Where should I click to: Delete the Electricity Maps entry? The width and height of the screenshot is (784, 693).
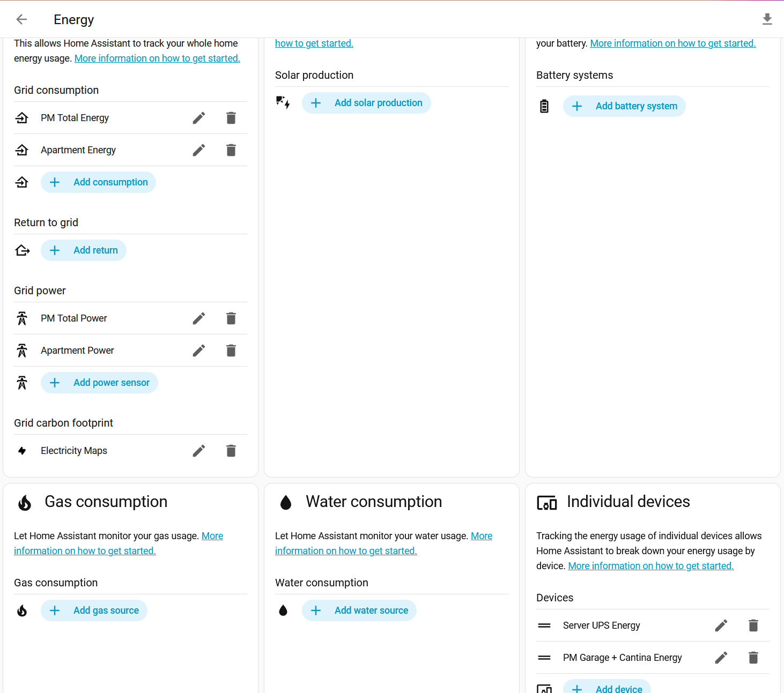coord(231,451)
